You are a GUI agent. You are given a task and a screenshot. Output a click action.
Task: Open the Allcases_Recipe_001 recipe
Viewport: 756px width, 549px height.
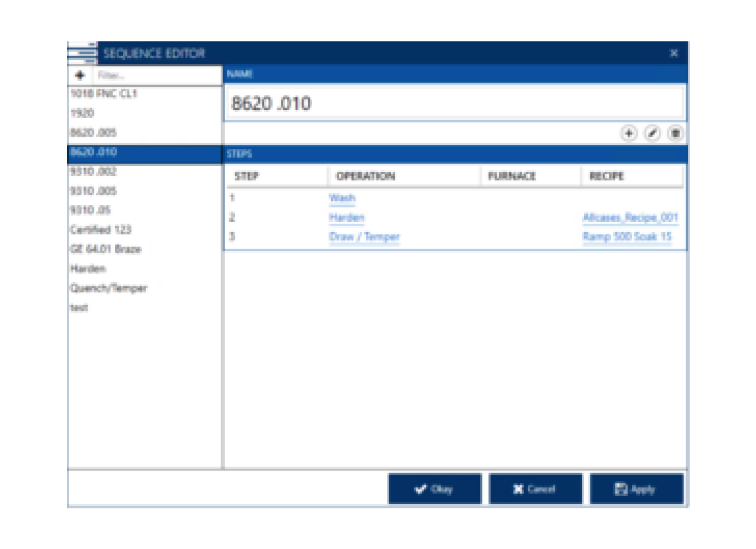click(631, 217)
